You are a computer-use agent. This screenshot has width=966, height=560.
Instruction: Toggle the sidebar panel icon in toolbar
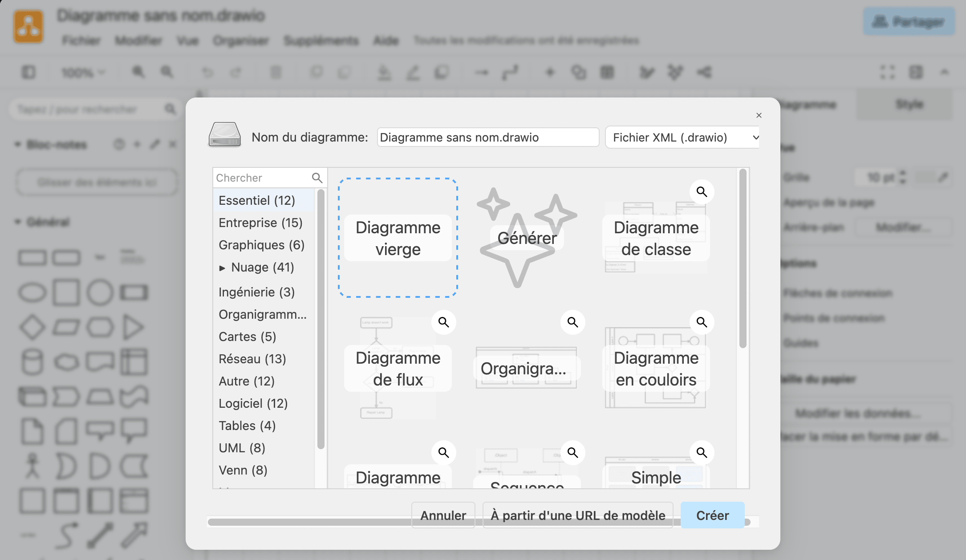28,72
